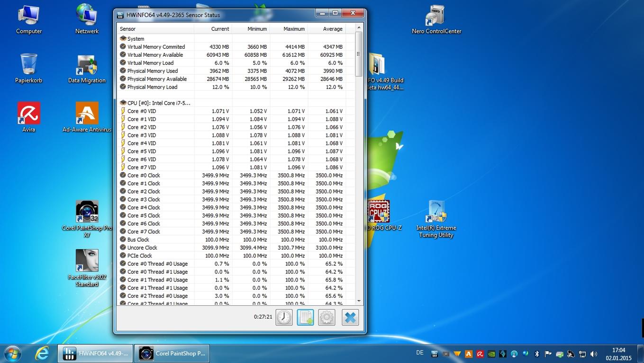Click the NVIDIA tray icon
Image resolution: width=644 pixels, height=363 pixels.
[491, 354]
